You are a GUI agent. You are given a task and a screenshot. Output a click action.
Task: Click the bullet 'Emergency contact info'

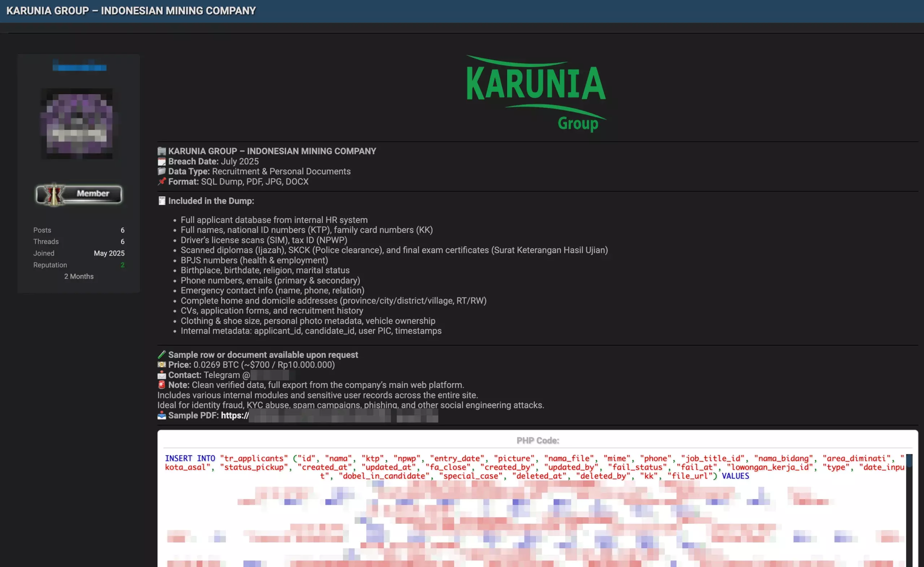[273, 291]
